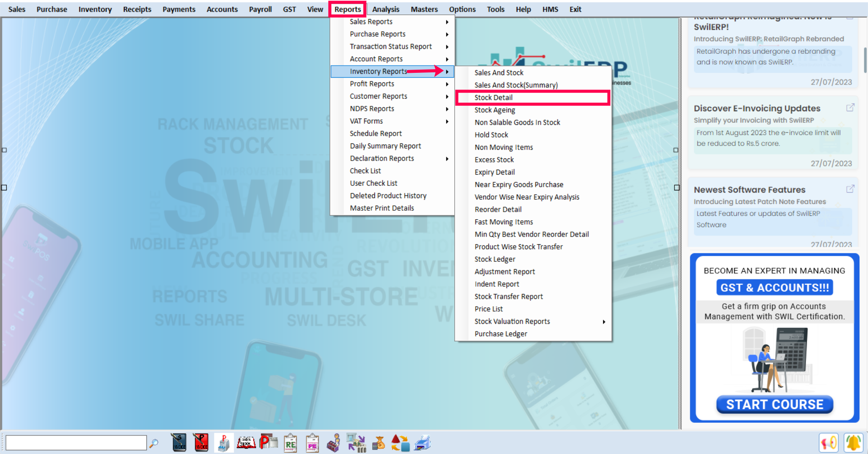The width and height of the screenshot is (868, 454).
Task: Select Price List entry
Action: (533, 309)
